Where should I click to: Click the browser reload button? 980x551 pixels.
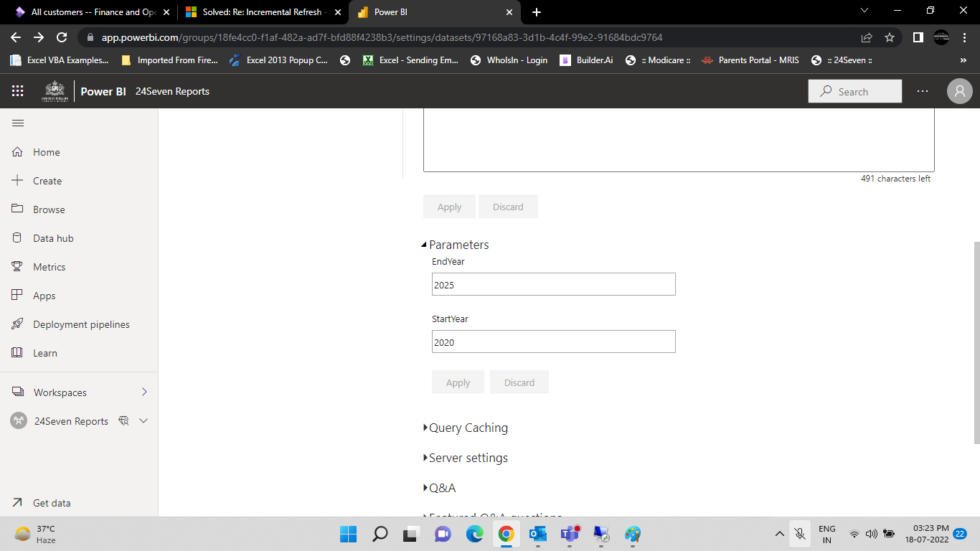(x=62, y=37)
